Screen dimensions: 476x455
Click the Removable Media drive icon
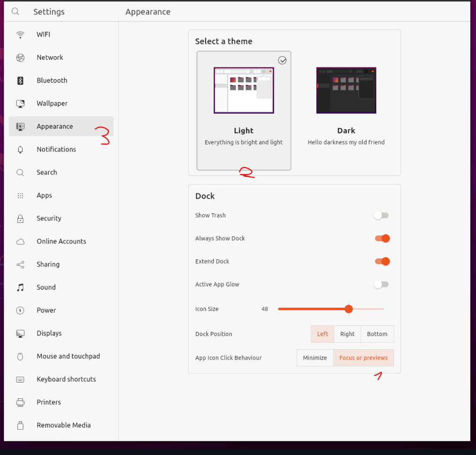(20, 426)
